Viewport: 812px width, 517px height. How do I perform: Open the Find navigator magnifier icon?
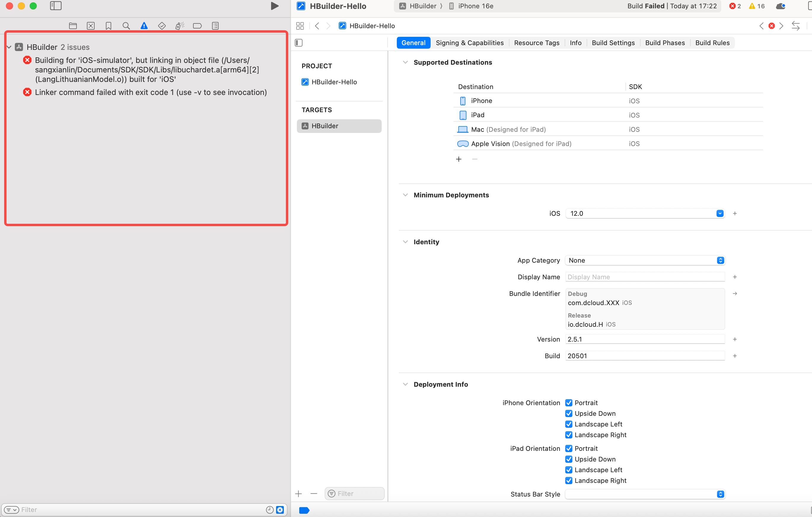click(126, 26)
